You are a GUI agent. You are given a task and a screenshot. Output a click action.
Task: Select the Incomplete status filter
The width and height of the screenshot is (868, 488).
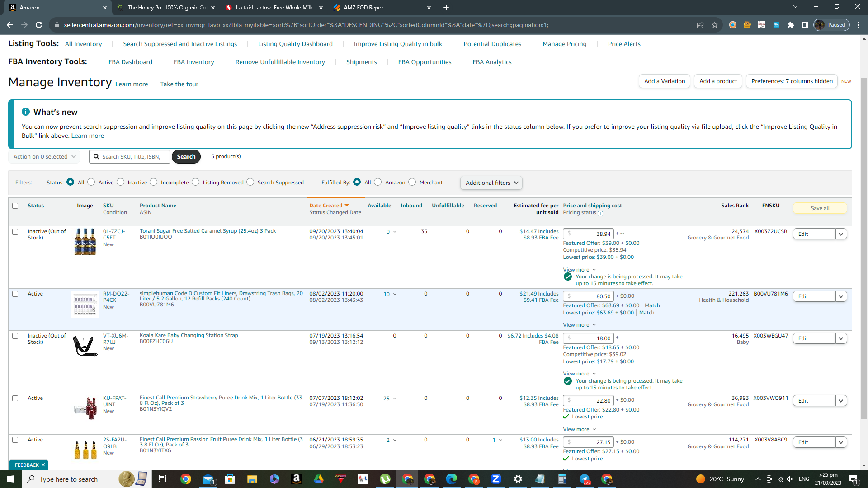(154, 182)
